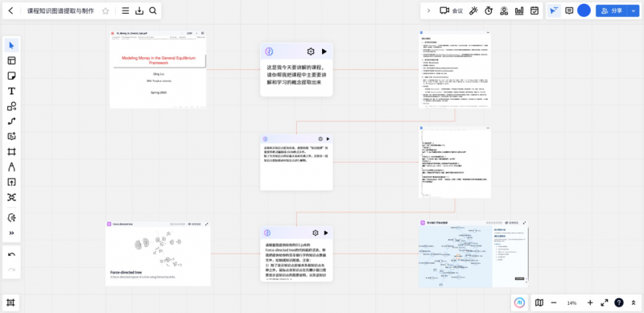Open the Force-directed tree thumbnail card

click(x=158, y=253)
